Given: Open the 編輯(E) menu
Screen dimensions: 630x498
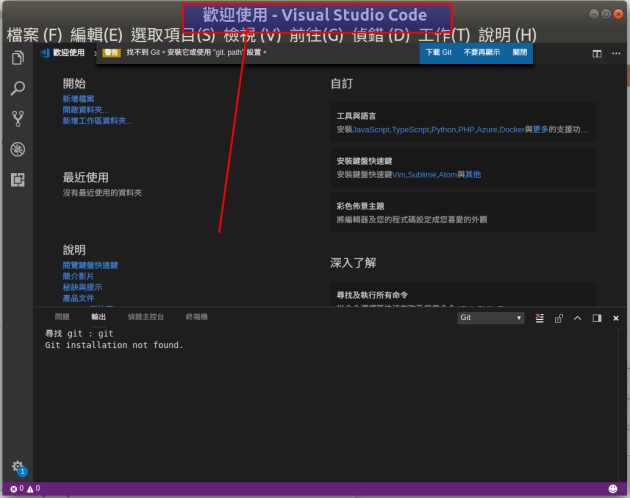Looking at the screenshot, I should click(96, 35).
